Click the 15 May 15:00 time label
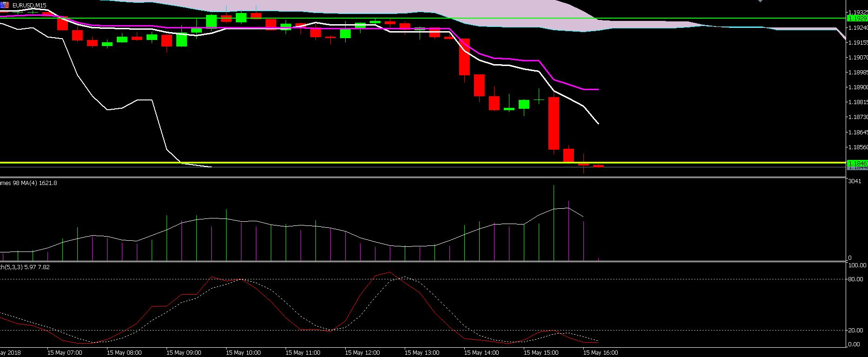Screen dimensions: 868x357 coord(541,353)
